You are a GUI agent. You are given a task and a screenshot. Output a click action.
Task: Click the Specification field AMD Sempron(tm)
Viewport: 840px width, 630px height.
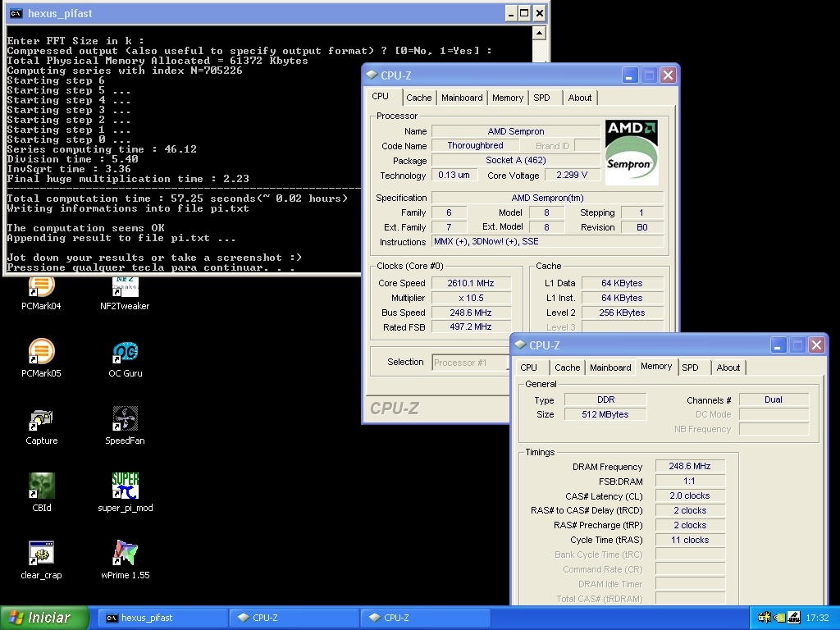(x=547, y=198)
